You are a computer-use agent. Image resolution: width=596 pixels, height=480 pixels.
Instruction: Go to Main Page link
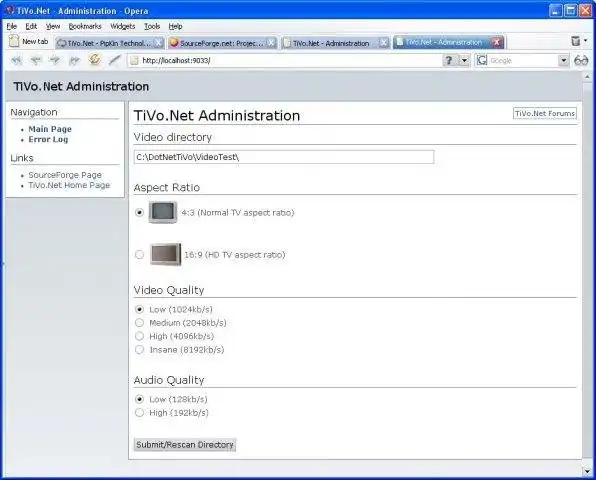click(50, 129)
